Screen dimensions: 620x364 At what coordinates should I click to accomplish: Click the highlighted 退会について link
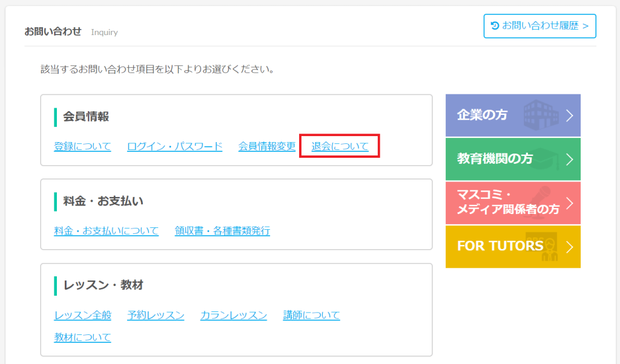pyautogui.click(x=340, y=146)
